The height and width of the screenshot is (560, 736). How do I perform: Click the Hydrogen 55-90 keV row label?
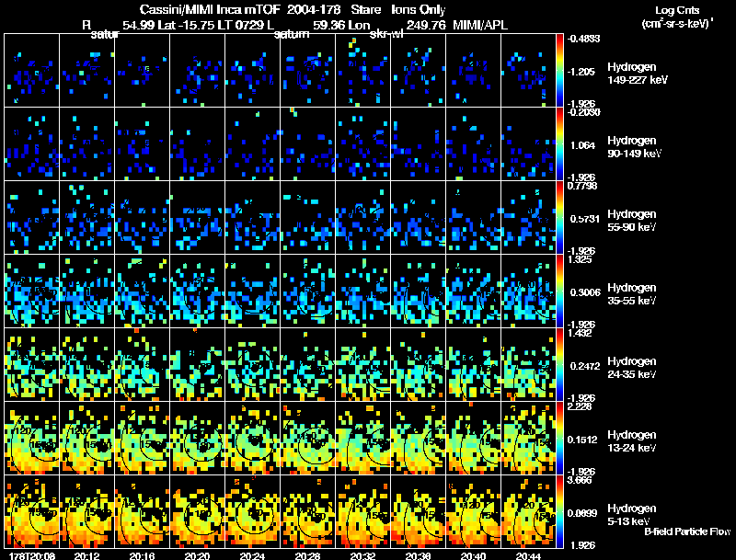coord(631,220)
